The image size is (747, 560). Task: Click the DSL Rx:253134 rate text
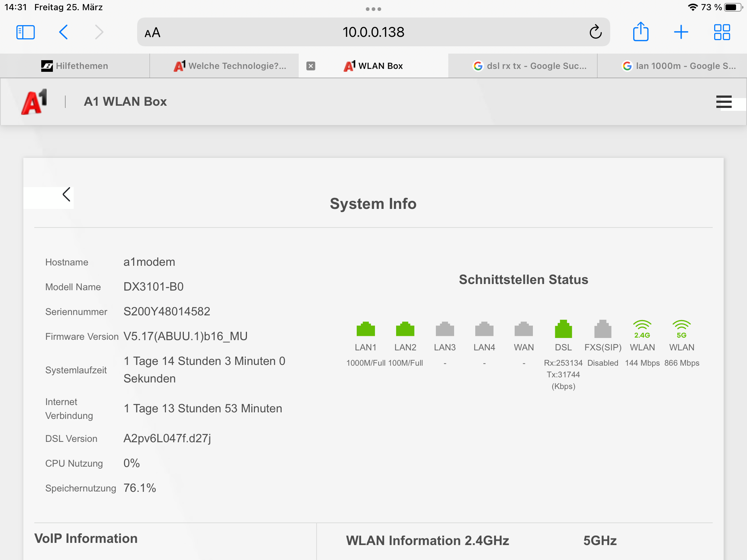(563, 363)
